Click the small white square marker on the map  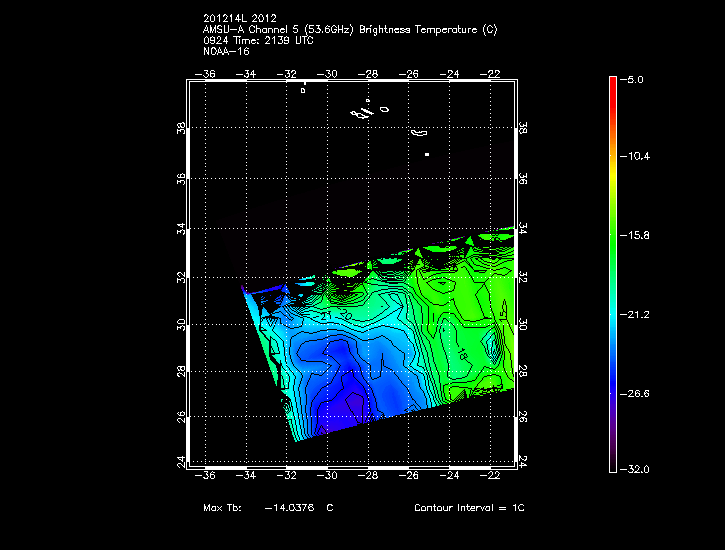coord(427,155)
